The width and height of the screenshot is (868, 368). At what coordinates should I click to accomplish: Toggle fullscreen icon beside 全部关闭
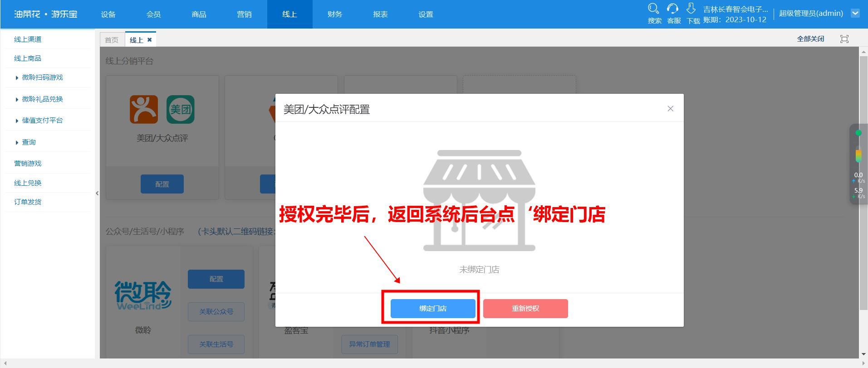844,39
